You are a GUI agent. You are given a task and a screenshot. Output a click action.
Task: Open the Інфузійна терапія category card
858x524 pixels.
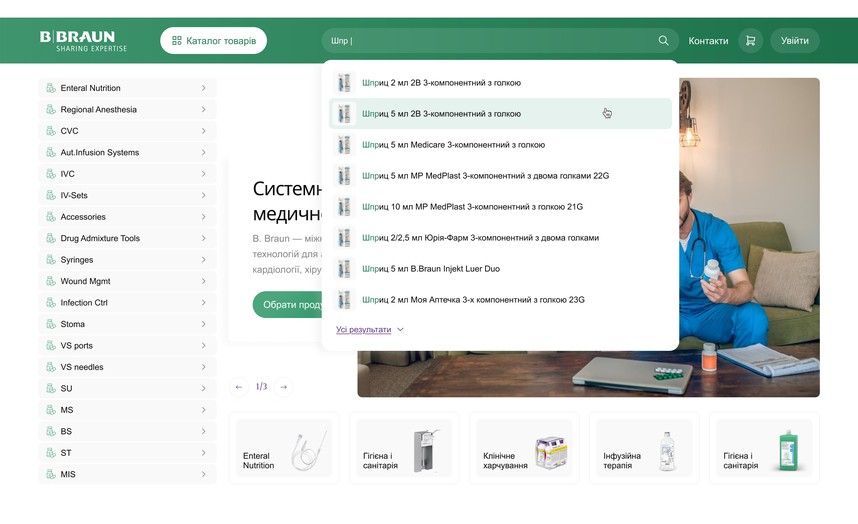(644, 448)
